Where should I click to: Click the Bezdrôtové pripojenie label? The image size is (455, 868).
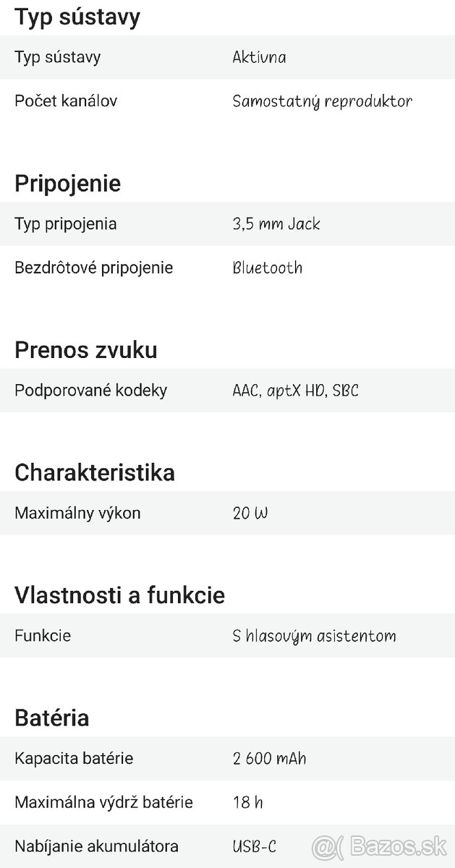coord(94,268)
